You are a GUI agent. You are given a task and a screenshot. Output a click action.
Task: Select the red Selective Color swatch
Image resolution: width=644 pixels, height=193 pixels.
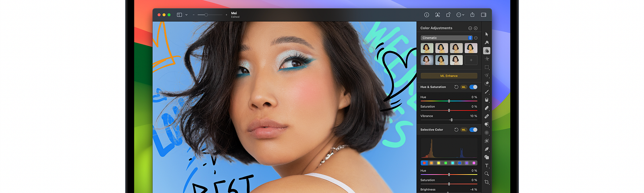pos(424,163)
